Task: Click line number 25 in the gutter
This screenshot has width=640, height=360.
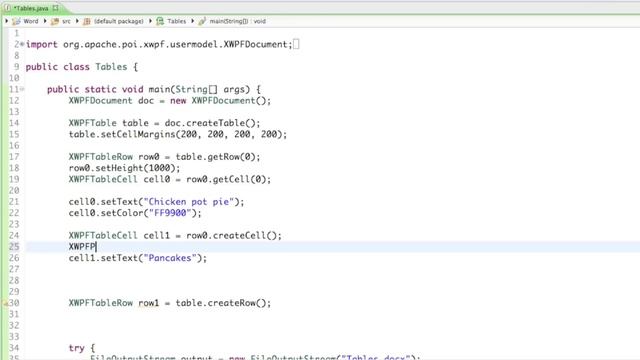Action: coord(14,247)
